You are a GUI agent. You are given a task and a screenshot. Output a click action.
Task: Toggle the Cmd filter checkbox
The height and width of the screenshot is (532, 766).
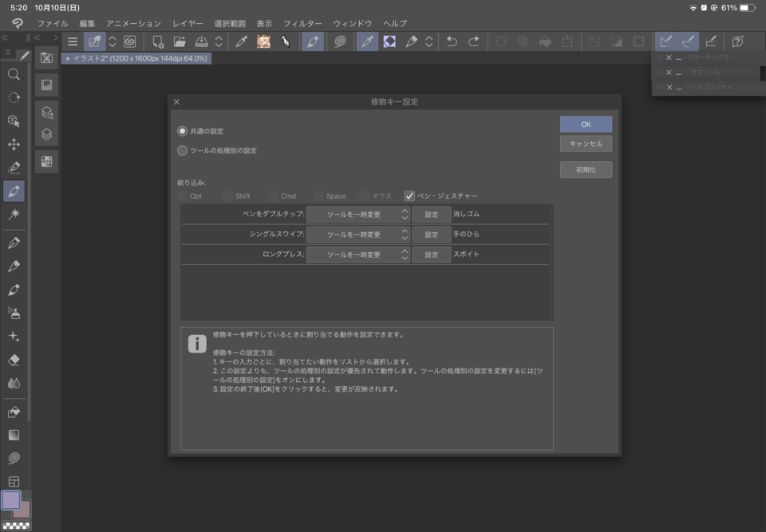tap(273, 196)
